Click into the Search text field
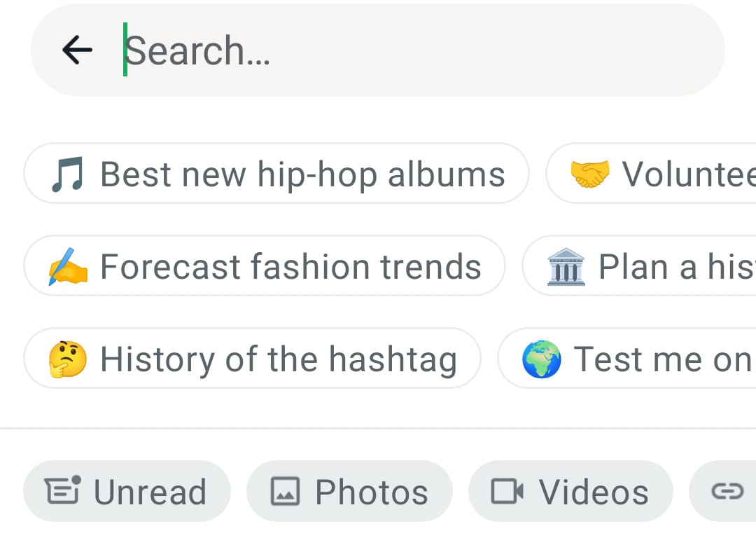 (420, 50)
